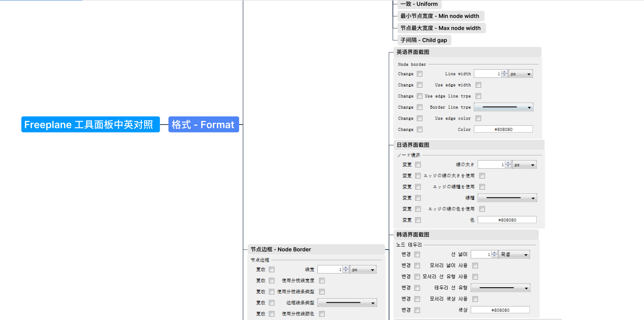This screenshot has height=320, width=644.
Task: Tick Change checkbox in Border line type row
Action: coord(420,107)
